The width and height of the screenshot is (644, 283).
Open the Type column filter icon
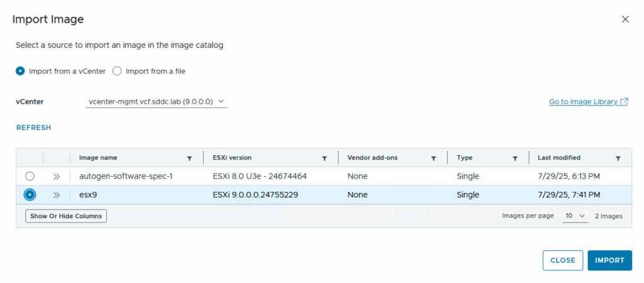(x=515, y=158)
